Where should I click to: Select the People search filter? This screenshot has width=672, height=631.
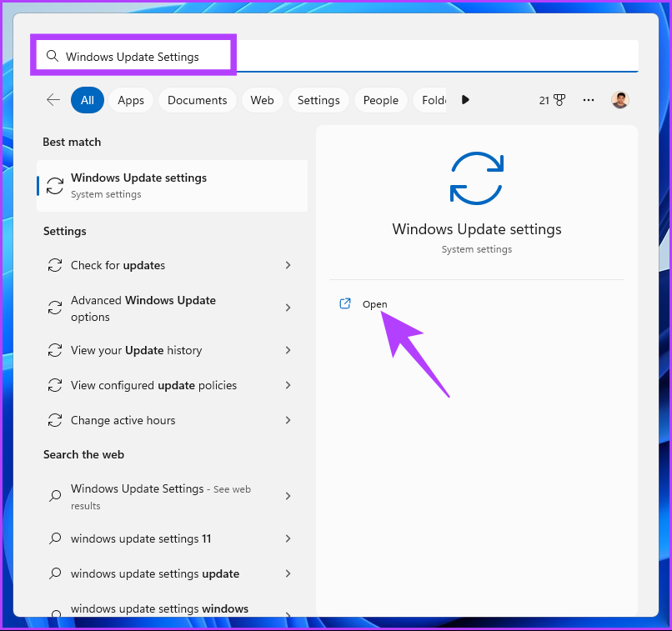click(x=380, y=99)
